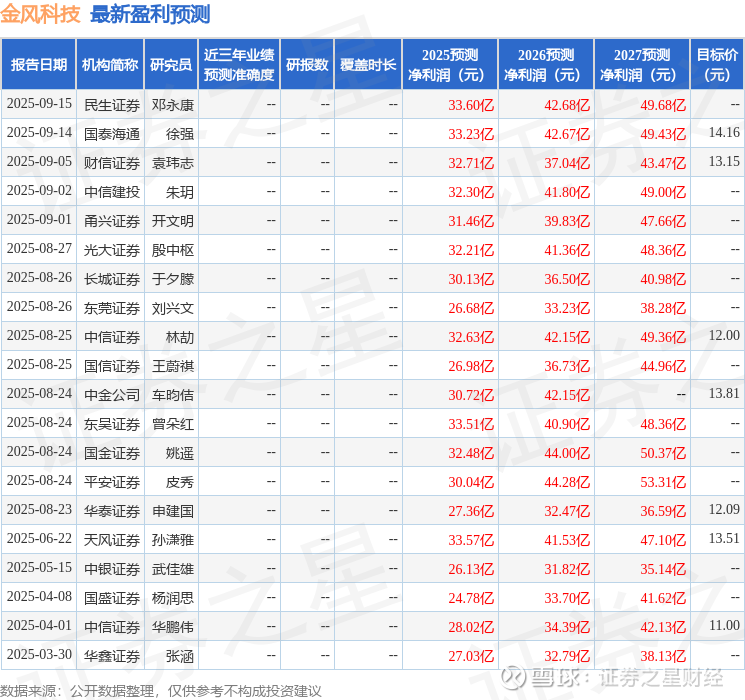Click the 53.31亿 forecast for 平安证券
This screenshot has height=700, width=745.
click(663, 482)
